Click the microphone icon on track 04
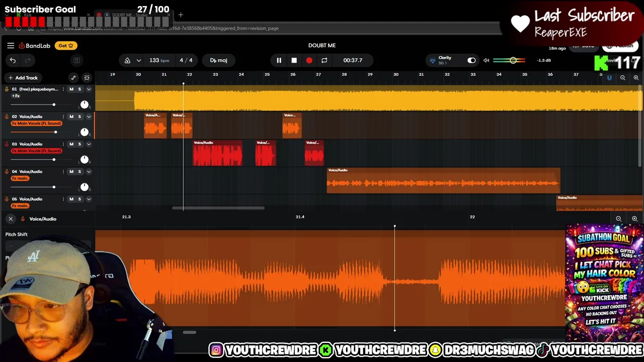The height and width of the screenshot is (362, 644). (7, 171)
